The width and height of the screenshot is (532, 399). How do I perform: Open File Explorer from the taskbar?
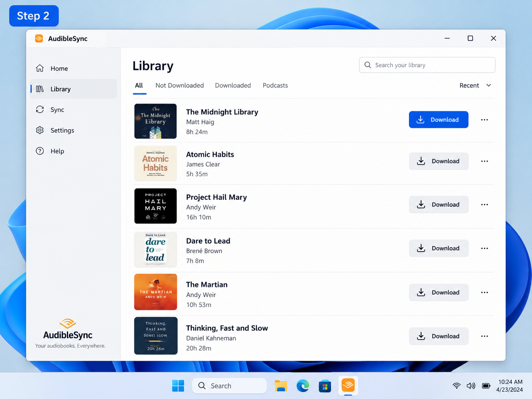click(281, 386)
